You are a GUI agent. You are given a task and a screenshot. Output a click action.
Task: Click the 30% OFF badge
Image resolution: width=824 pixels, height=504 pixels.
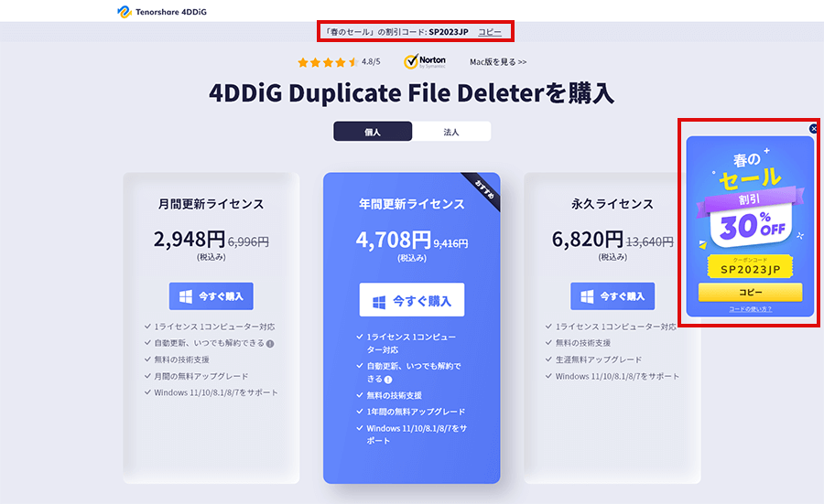[x=752, y=226]
